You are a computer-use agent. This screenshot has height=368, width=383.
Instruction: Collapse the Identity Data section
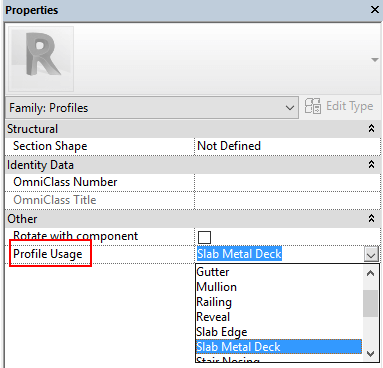[x=371, y=164]
